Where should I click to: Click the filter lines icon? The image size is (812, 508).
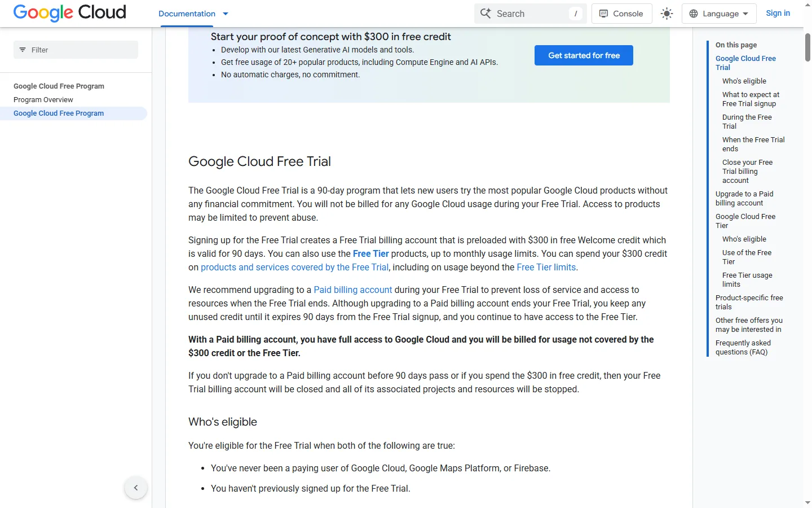[23, 50]
